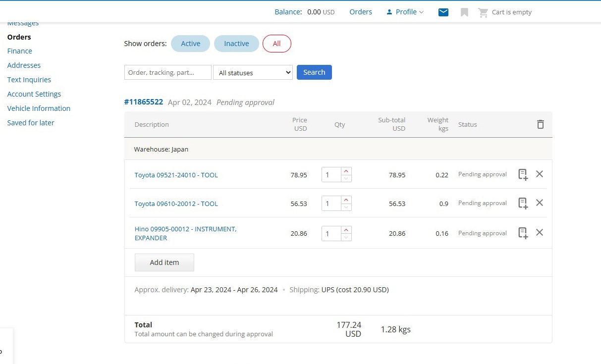Click the bookmark icon in header
Viewport: 601px width, 364px height.
click(x=464, y=12)
